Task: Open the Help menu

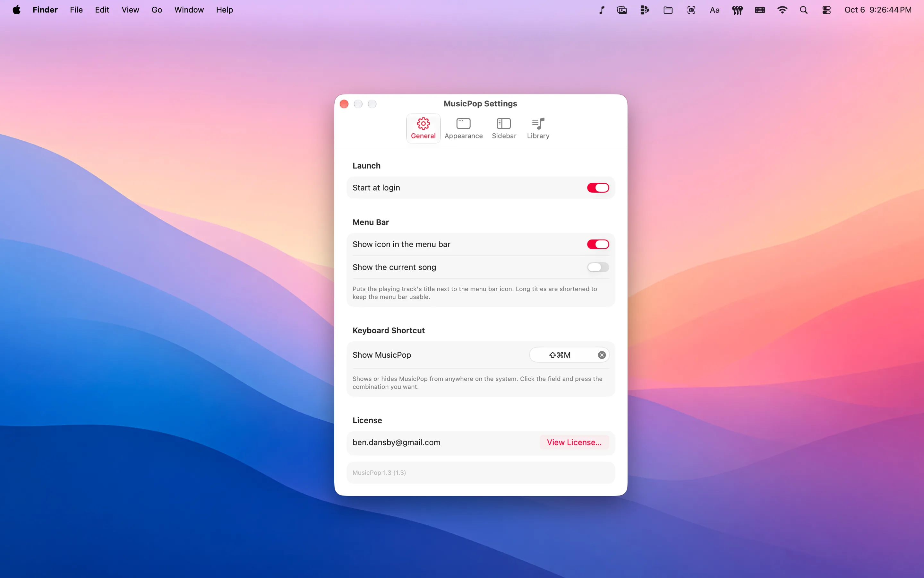Action: 225,10
